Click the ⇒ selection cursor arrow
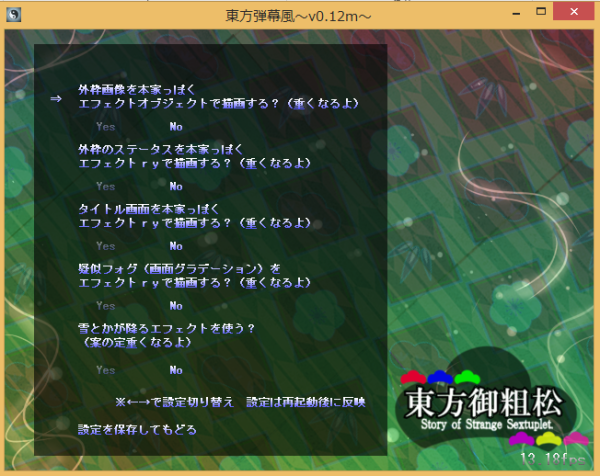The image size is (600, 476). coord(56,99)
